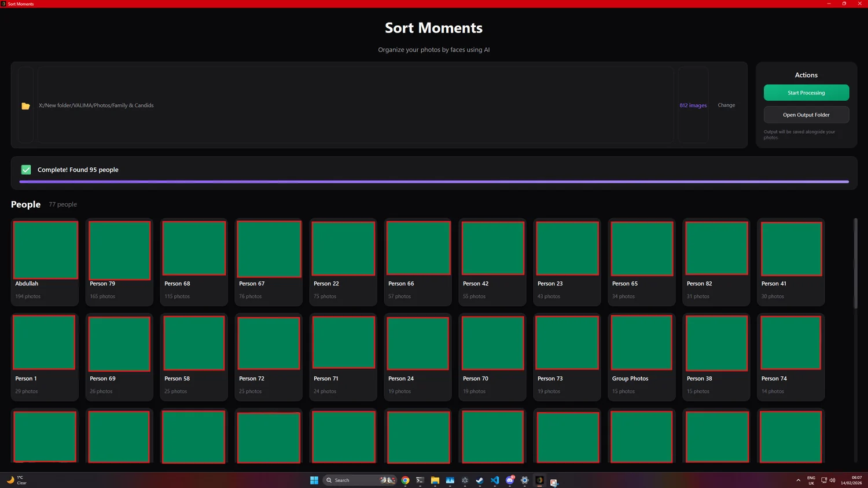Show hidden tray icons chevron
The height and width of the screenshot is (488, 868).
799,480
